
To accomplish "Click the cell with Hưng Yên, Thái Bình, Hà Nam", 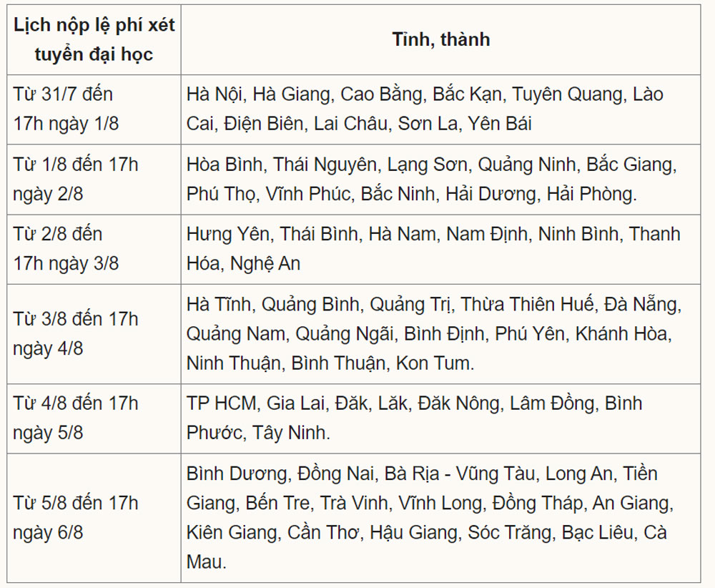I will pos(441,250).
